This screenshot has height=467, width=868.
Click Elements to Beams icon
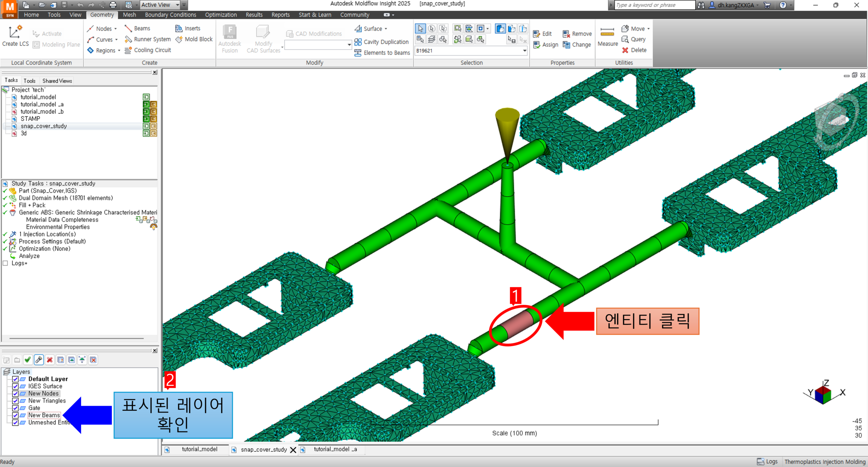(x=358, y=53)
